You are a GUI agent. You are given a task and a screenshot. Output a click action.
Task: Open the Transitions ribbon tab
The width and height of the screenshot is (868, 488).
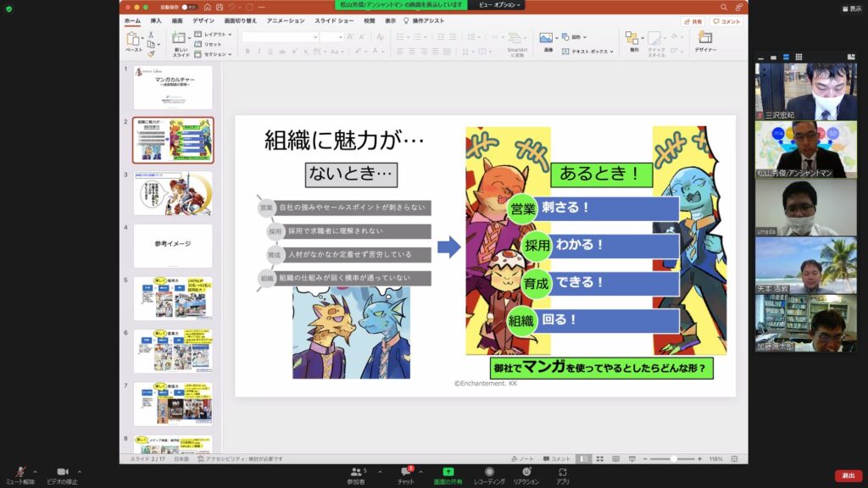pos(240,20)
